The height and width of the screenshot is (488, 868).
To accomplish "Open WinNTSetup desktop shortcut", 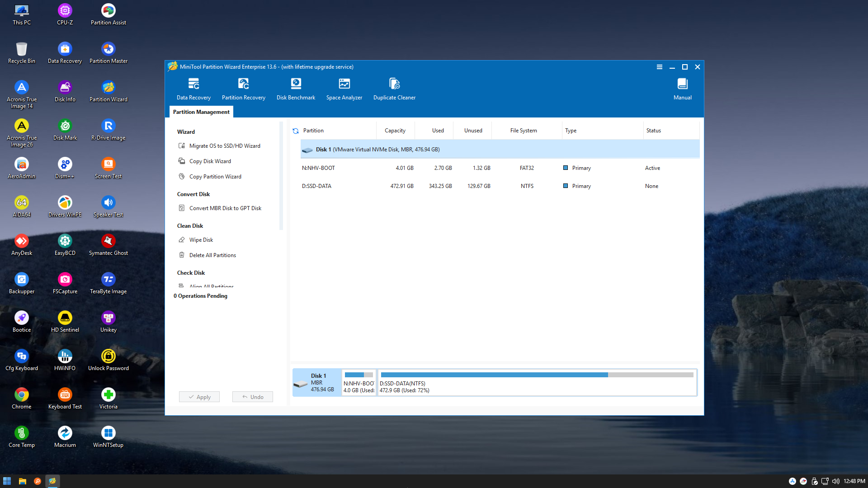I will (x=108, y=437).
